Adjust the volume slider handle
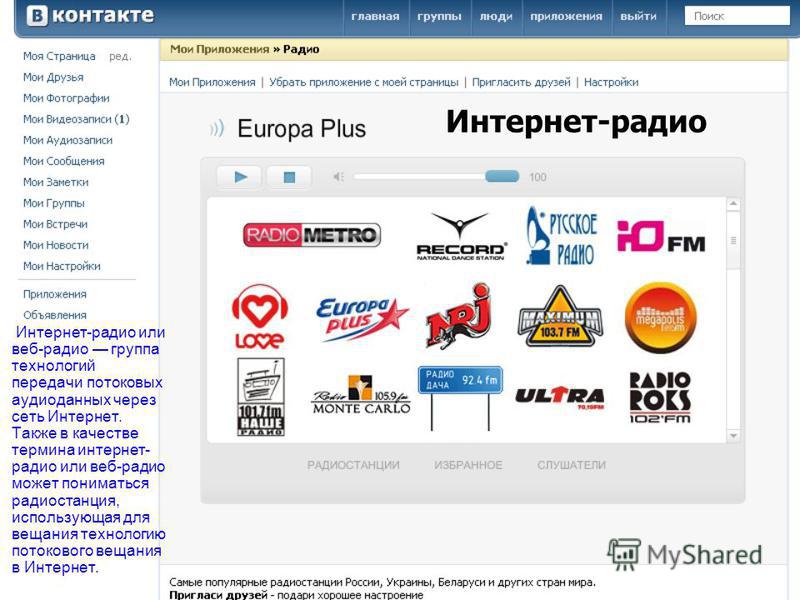 coord(502,177)
